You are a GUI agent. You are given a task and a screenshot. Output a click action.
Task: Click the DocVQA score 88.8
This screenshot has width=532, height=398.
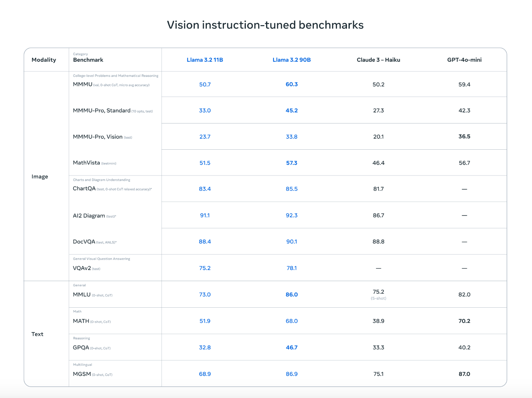(378, 241)
